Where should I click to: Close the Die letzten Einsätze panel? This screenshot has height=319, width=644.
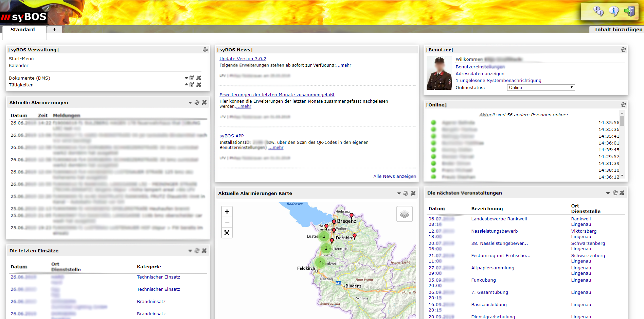point(204,251)
